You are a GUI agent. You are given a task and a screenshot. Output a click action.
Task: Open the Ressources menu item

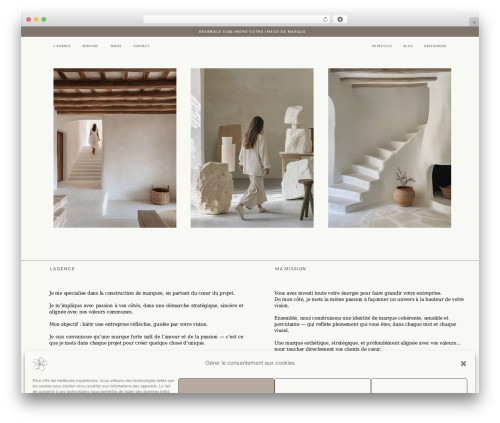(x=435, y=46)
